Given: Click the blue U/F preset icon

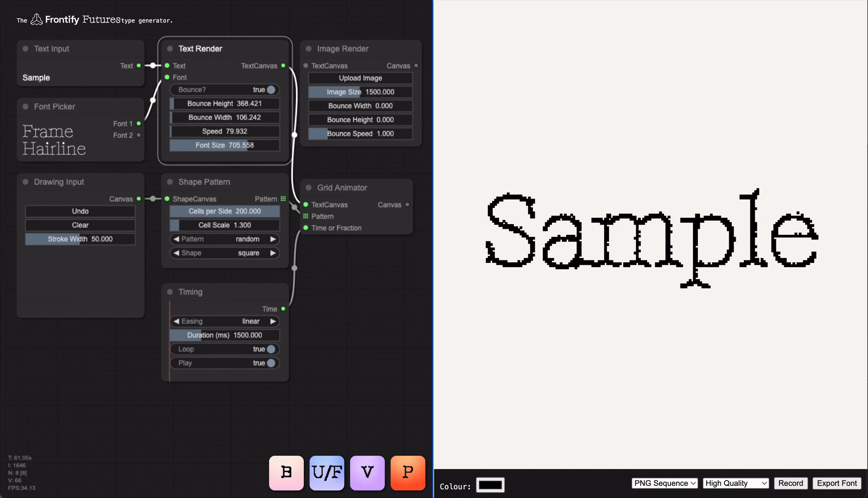Looking at the screenshot, I should 327,473.
